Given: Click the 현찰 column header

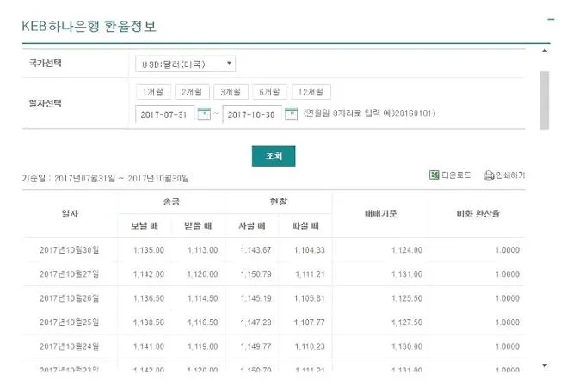Looking at the screenshot, I should (279, 201).
